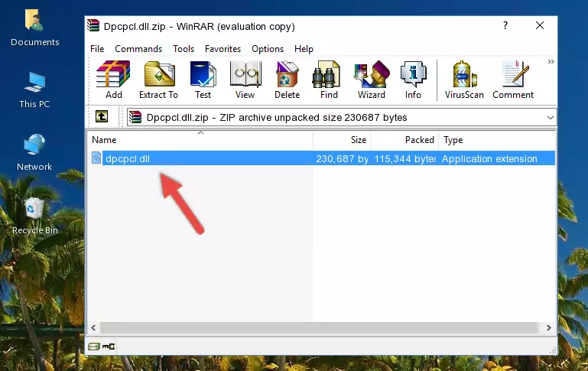Viewport: 588px width, 371px height.
Task: Sort by the Packed column header
Action: click(x=404, y=140)
